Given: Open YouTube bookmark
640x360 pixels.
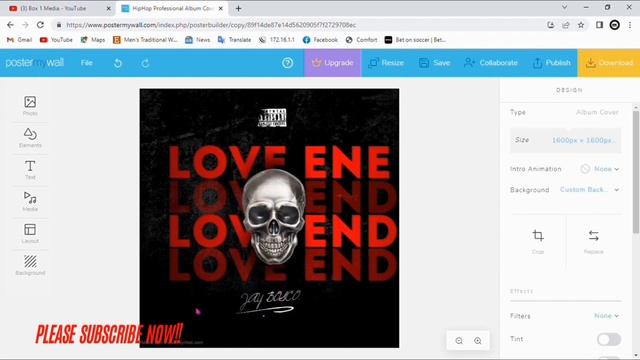Looking at the screenshot, I should (x=56, y=40).
